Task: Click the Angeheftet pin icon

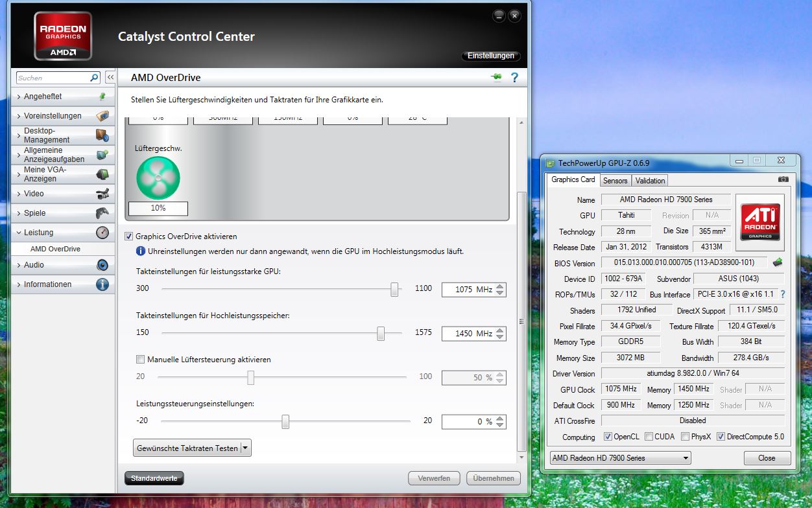Action: [102, 96]
